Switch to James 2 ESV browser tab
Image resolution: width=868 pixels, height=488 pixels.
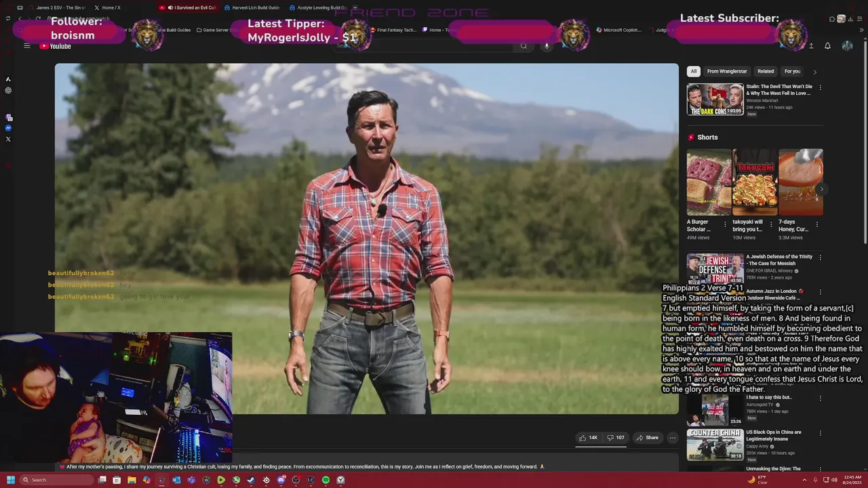tap(57, 8)
